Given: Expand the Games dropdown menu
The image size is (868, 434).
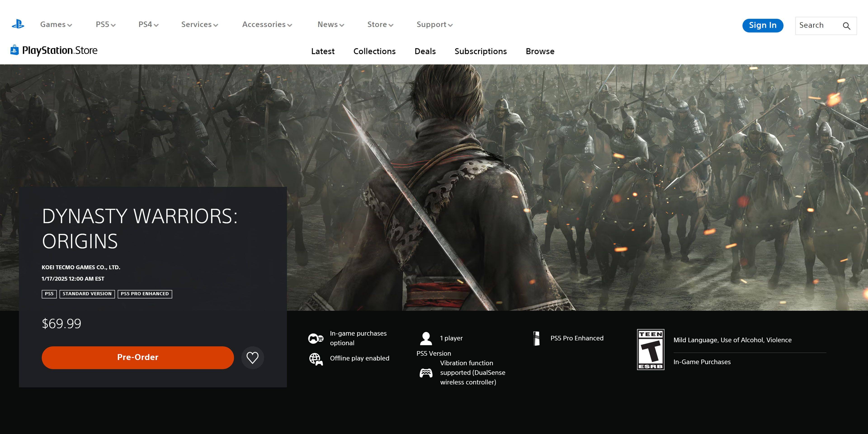Looking at the screenshot, I should coord(55,24).
